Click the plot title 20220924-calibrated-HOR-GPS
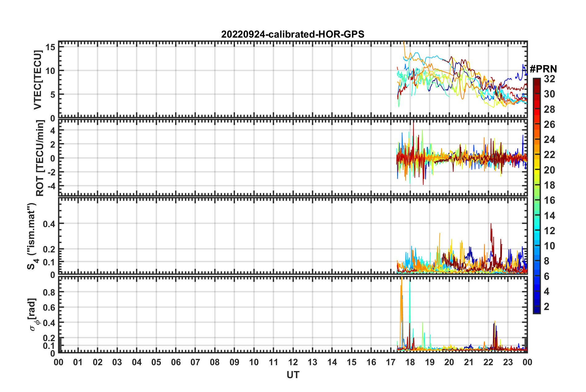Screen dimensions: 586x392 [293, 34]
